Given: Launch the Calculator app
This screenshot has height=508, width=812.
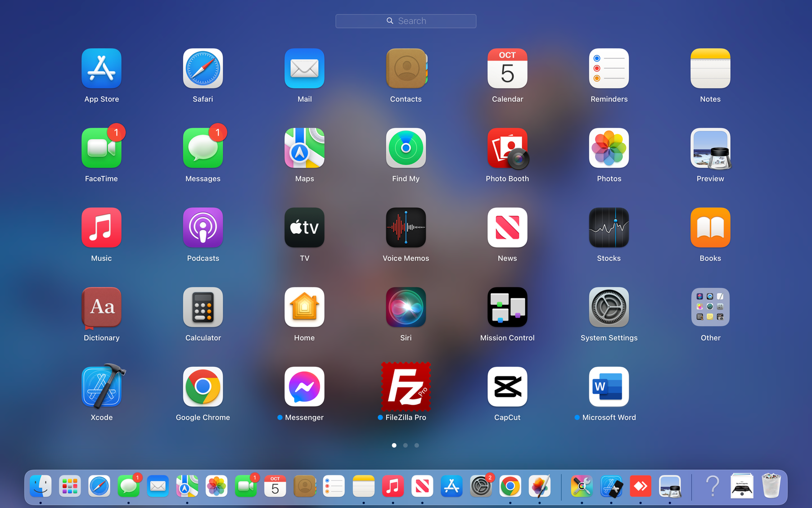Looking at the screenshot, I should [203, 307].
